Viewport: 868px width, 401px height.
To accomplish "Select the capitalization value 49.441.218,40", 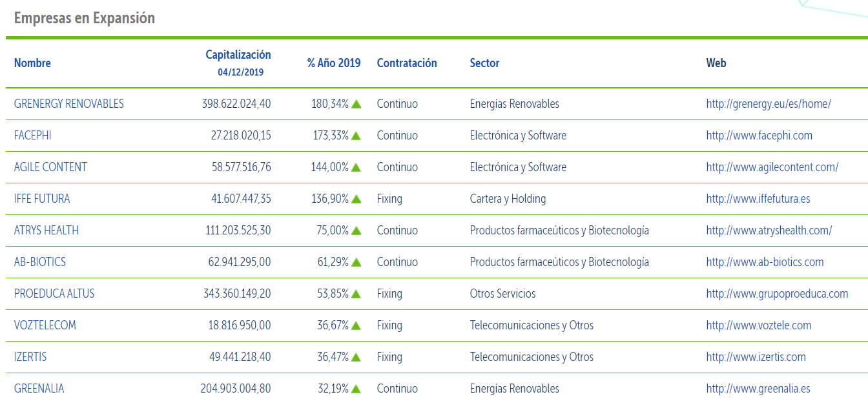I will click(x=241, y=357).
